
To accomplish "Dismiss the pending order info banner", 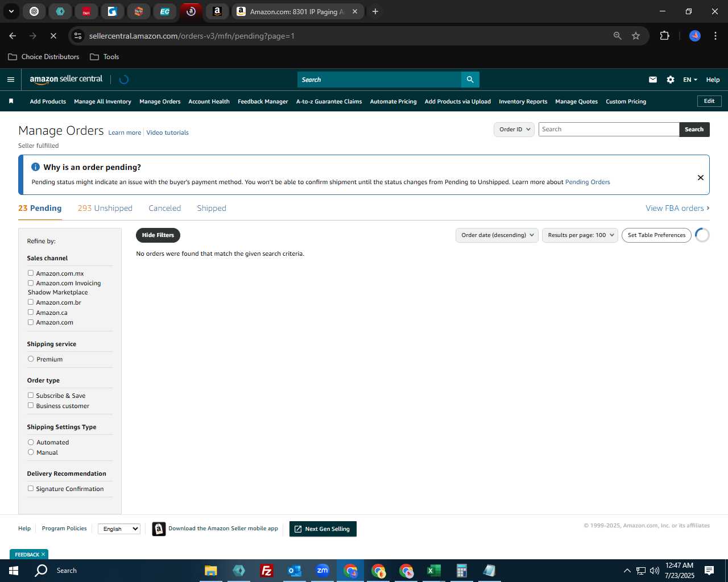I will (x=701, y=177).
